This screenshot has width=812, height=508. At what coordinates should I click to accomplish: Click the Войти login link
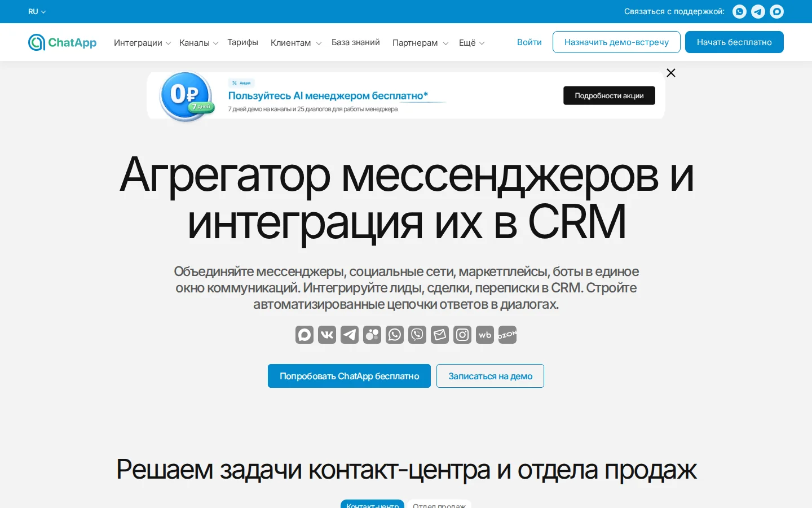tap(529, 42)
